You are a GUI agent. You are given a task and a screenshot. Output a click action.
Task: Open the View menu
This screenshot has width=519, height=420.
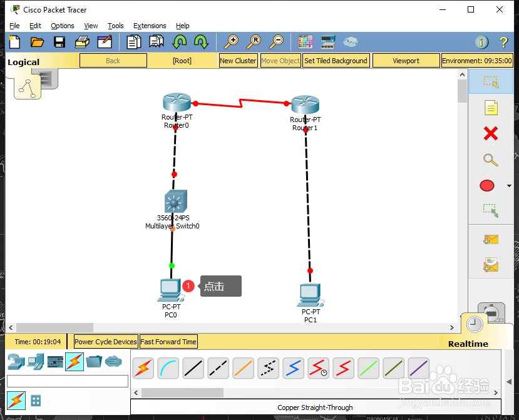click(x=91, y=26)
